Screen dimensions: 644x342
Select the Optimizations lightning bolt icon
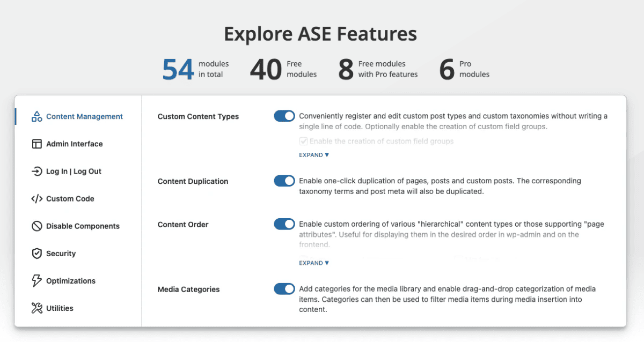pos(36,280)
